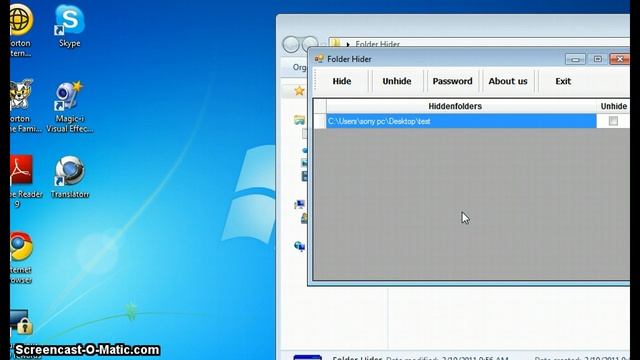The width and height of the screenshot is (640, 360).
Task: Select the row header of the test row
Action: click(320, 121)
